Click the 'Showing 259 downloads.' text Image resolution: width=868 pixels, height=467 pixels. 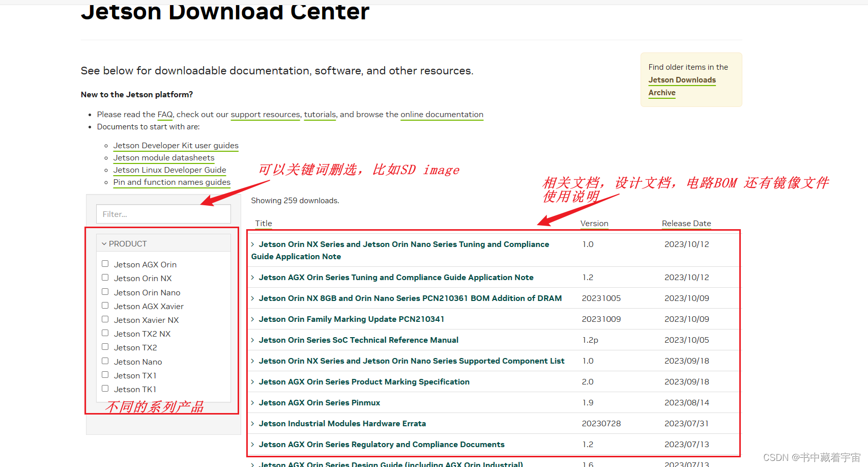click(x=295, y=201)
